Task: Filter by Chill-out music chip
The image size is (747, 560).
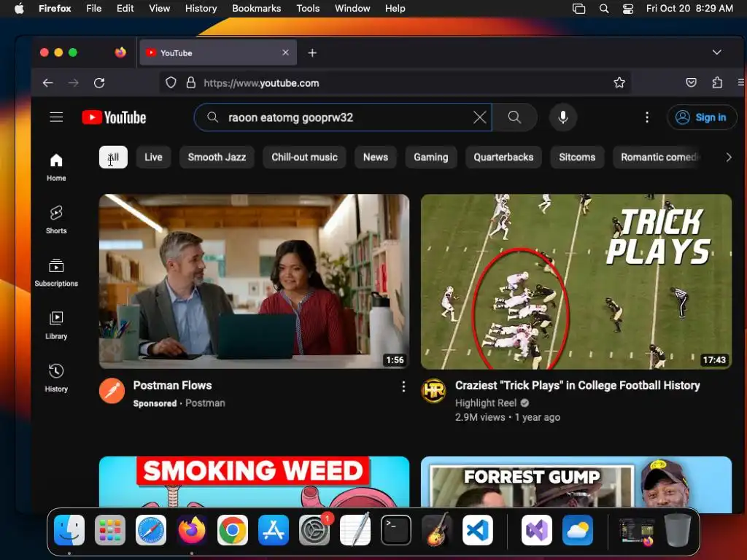Action: tap(304, 157)
